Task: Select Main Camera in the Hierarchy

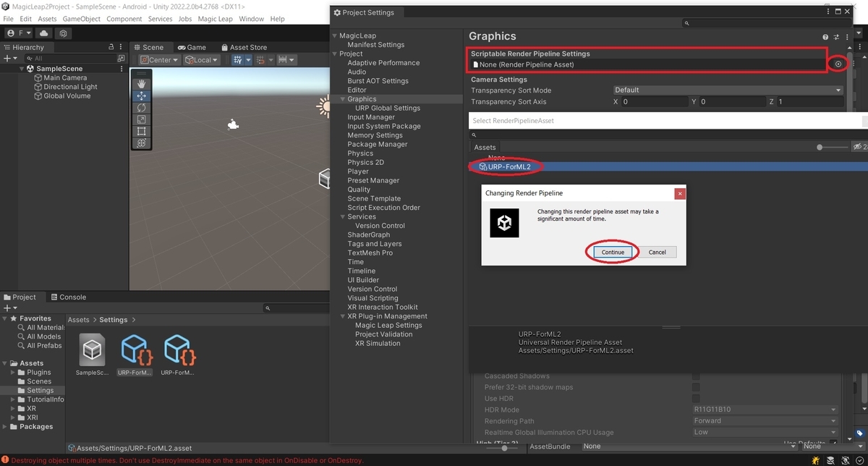Action: [x=65, y=77]
